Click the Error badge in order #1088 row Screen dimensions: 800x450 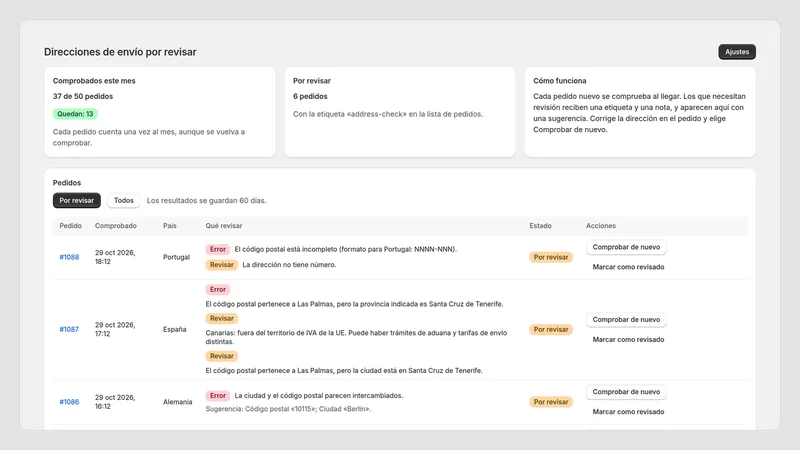218,249
